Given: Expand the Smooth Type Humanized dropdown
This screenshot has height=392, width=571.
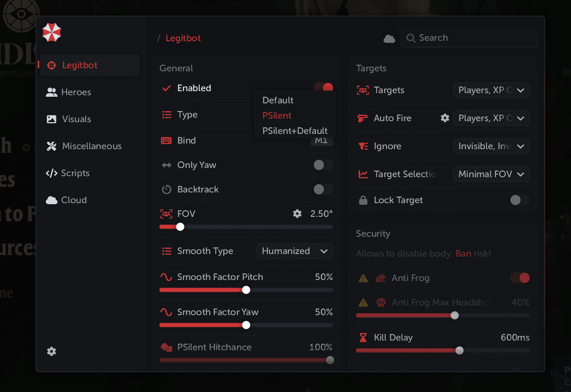Looking at the screenshot, I should pyautogui.click(x=294, y=251).
